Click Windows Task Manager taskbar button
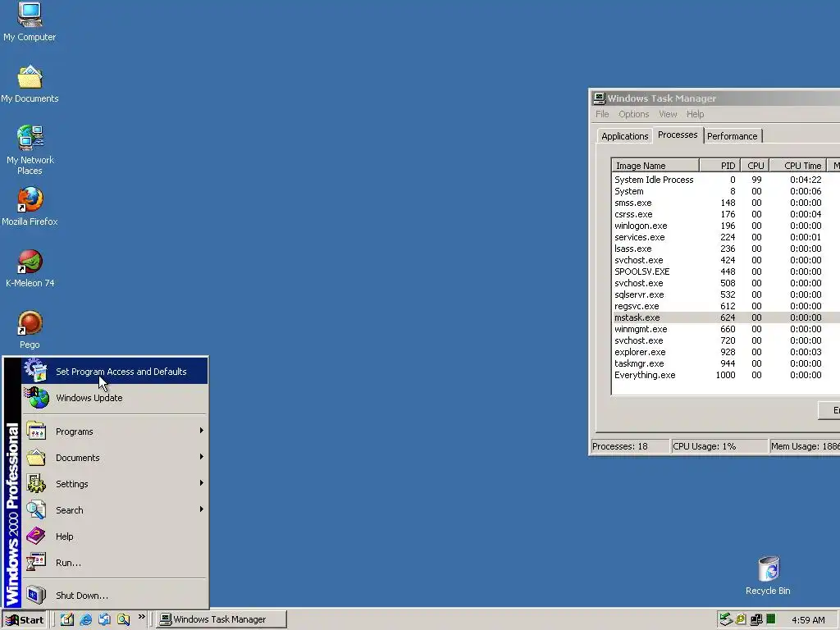Screen dimensions: 840x630 tap(221, 620)
